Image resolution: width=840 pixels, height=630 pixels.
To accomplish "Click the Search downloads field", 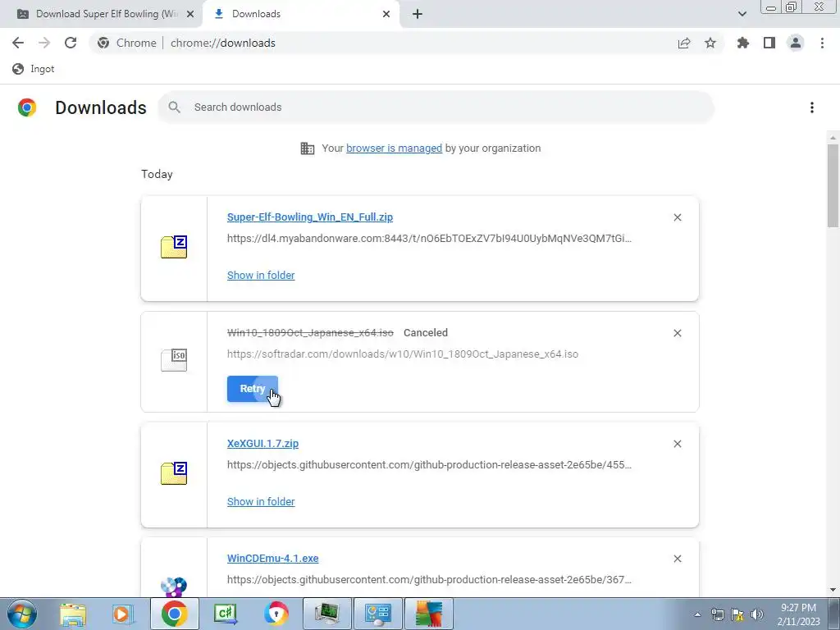I will click(x=436, y=107).
